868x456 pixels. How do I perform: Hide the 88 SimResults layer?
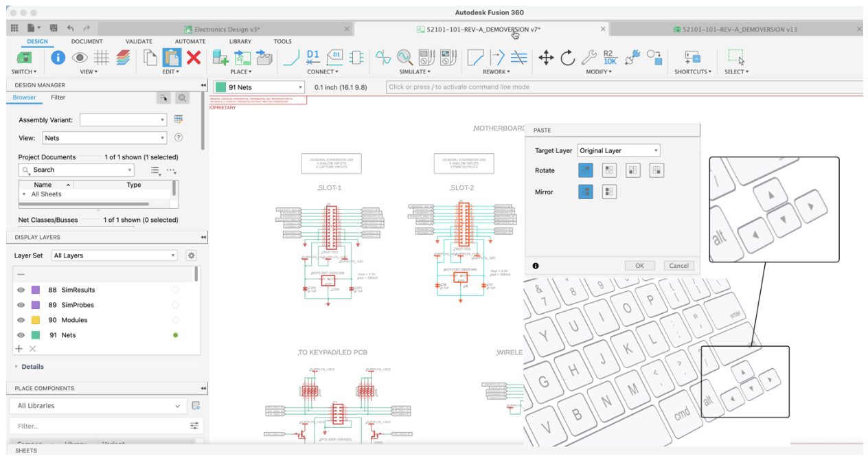coord(21,290)
